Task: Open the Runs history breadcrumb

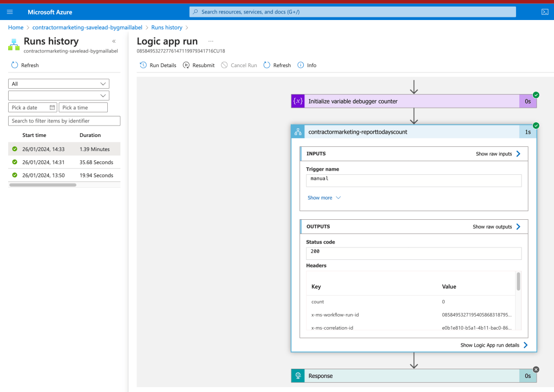Action: pyautogui.click(x=167, y=27)
